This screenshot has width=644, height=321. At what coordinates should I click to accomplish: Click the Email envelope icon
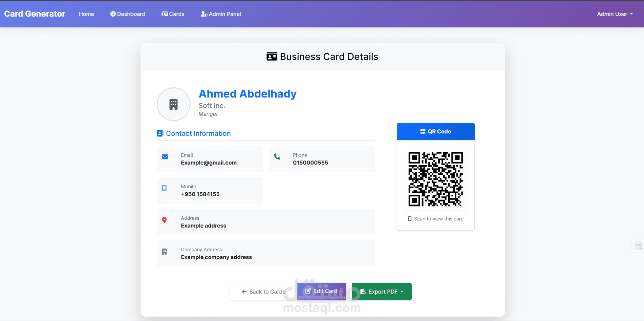[x=165, y=156]
